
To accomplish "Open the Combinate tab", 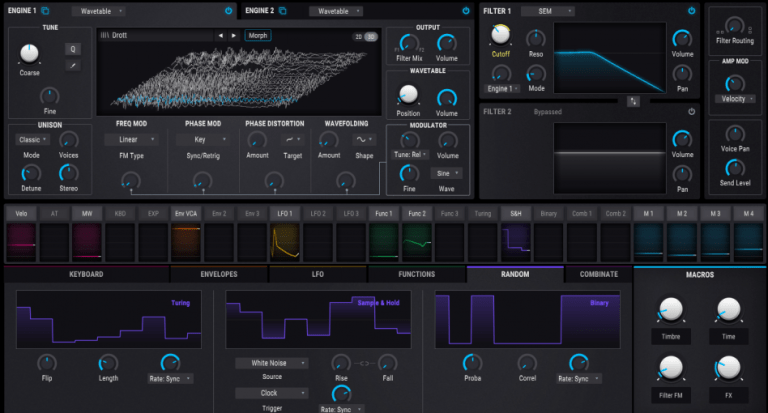I will tap(599, 274).
